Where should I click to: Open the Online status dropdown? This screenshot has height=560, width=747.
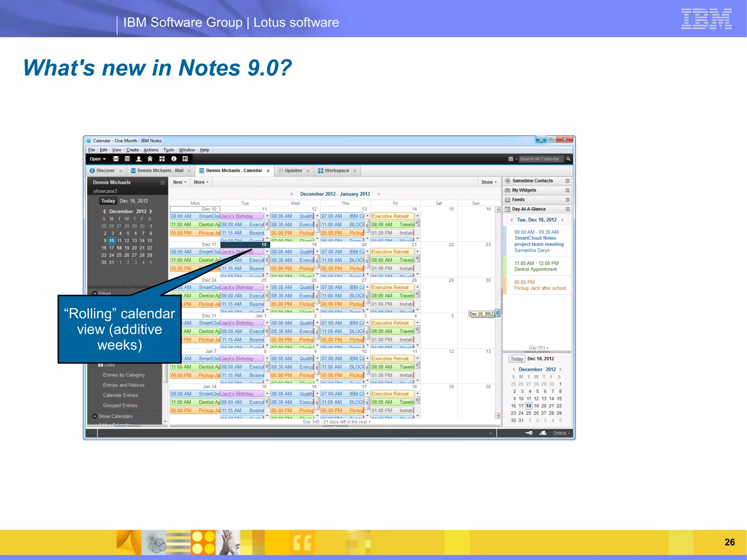pos(562,433)
